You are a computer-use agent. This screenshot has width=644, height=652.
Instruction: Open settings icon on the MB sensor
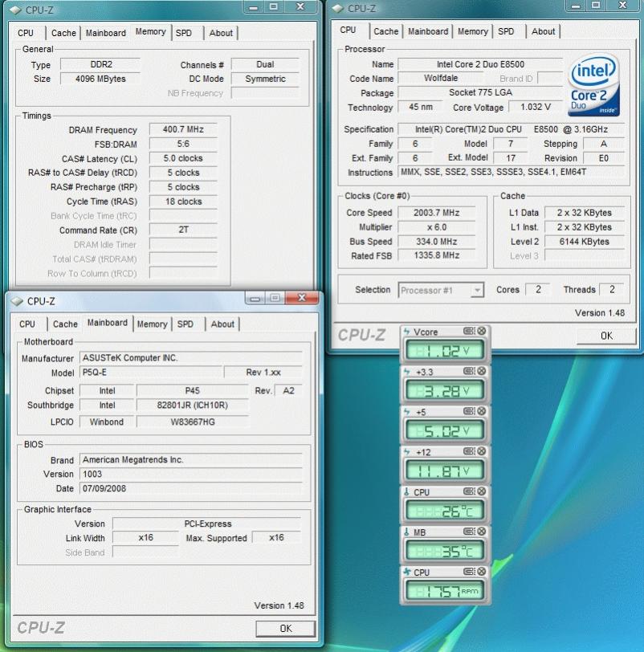[x=469, y=532]
